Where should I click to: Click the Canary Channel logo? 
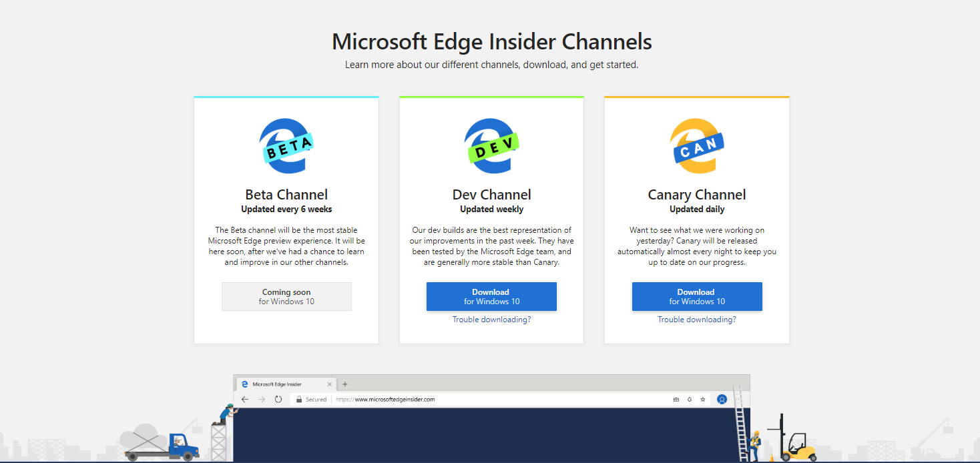pyautogui.click(x=696, y=145)
